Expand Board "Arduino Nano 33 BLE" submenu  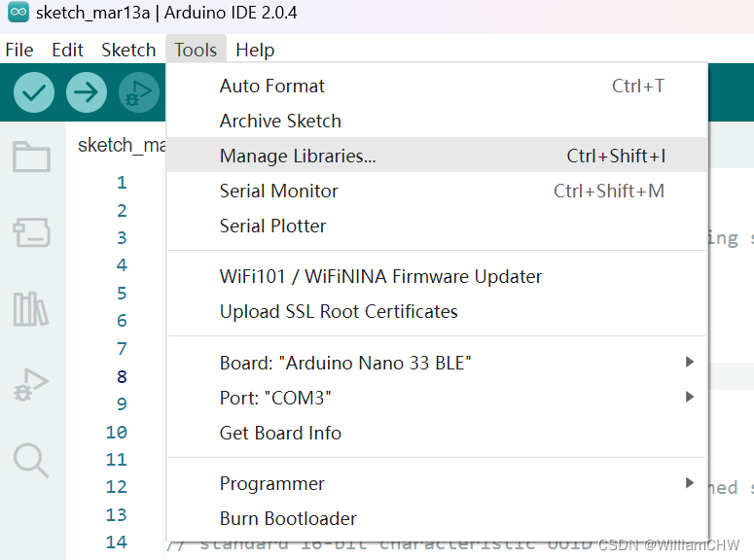(x=437, y=363)
